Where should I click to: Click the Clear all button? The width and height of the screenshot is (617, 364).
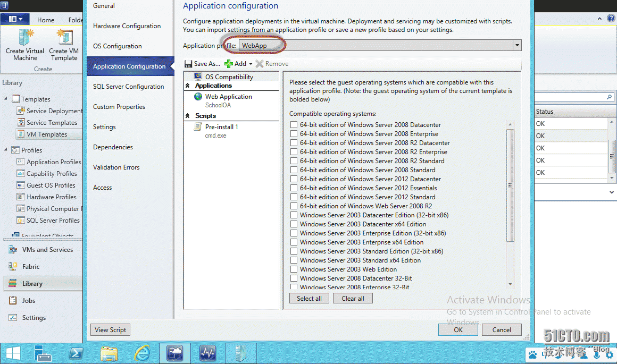353,298
